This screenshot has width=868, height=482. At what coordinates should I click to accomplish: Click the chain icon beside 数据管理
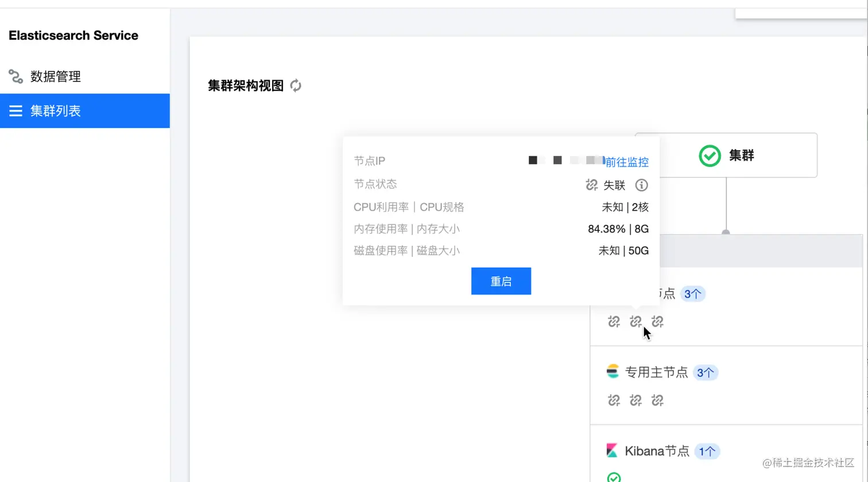tap(16, 76)
